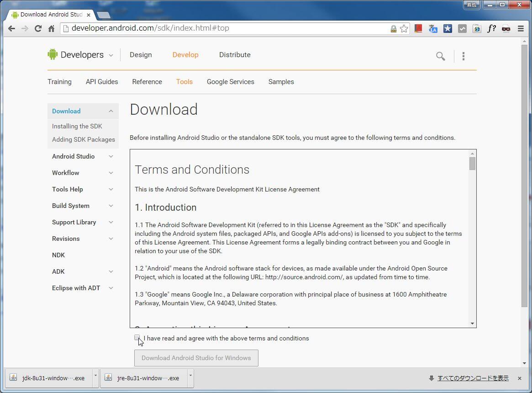532x393 pixels.
Task: Click the address bar URL field
Action: point(228,28)
